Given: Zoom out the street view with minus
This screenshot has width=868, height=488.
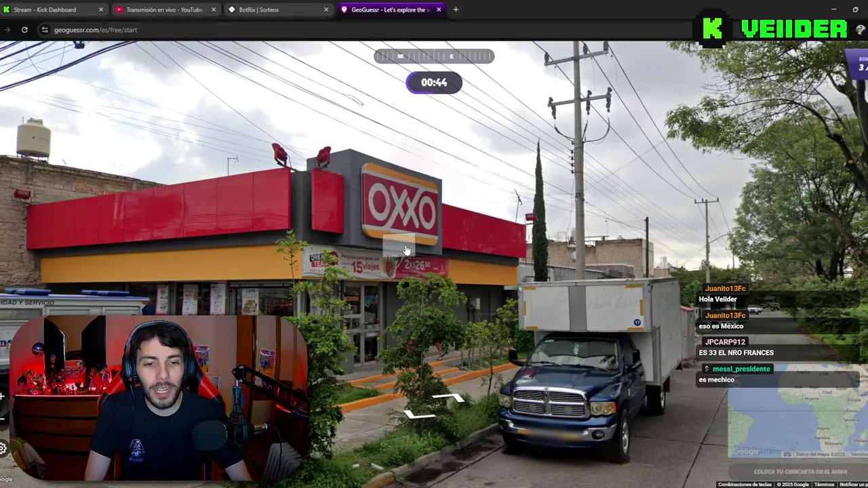Looking at the screenshot, I should (3, 418).
